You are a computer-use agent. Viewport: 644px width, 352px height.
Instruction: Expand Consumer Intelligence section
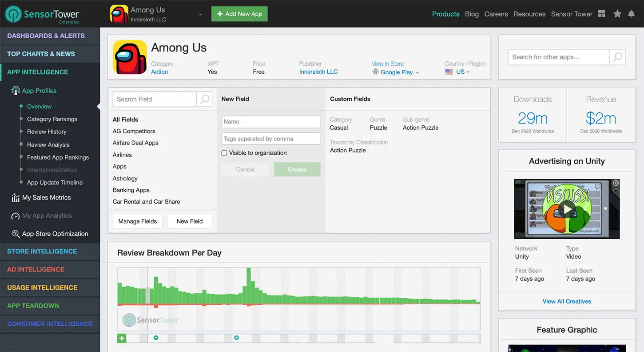pyautogui.click(x=50, y=324)
